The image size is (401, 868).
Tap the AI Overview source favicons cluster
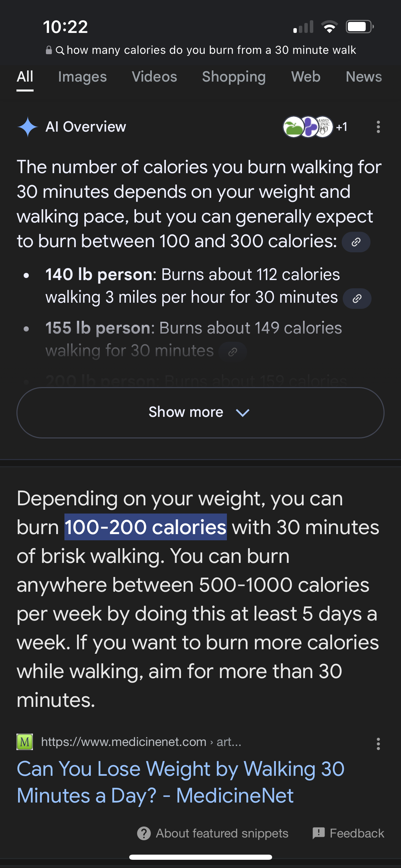(308, 127)
